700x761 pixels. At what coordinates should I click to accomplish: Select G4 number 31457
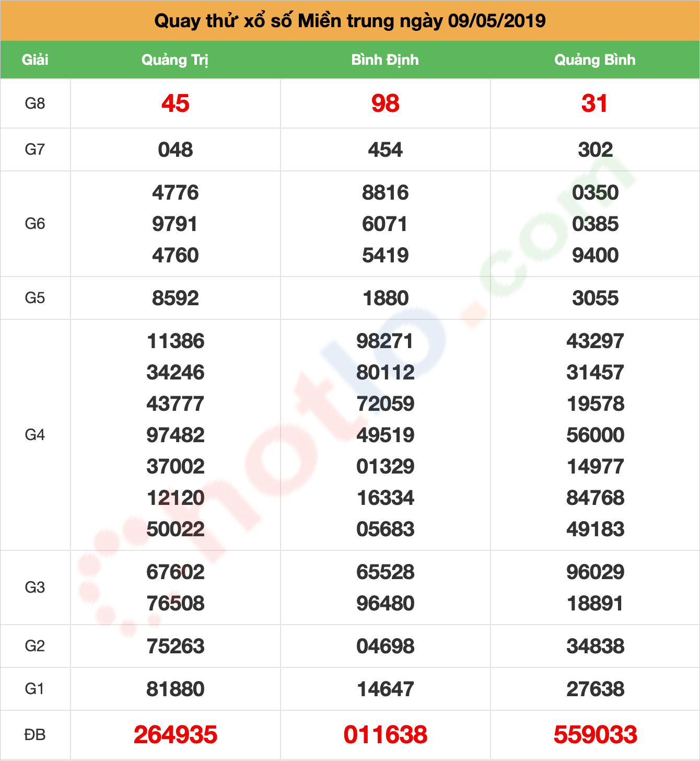(x=596, y=373)
